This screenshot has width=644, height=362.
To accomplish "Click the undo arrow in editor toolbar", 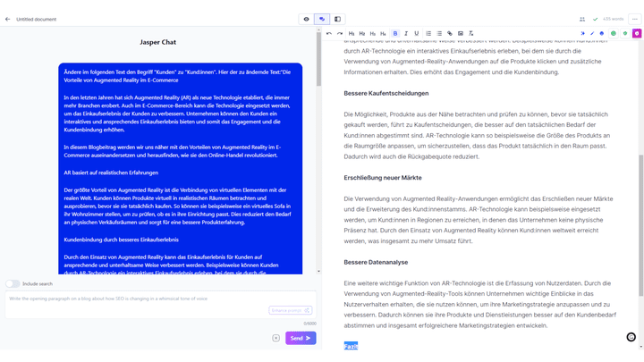I will [329, 33].
